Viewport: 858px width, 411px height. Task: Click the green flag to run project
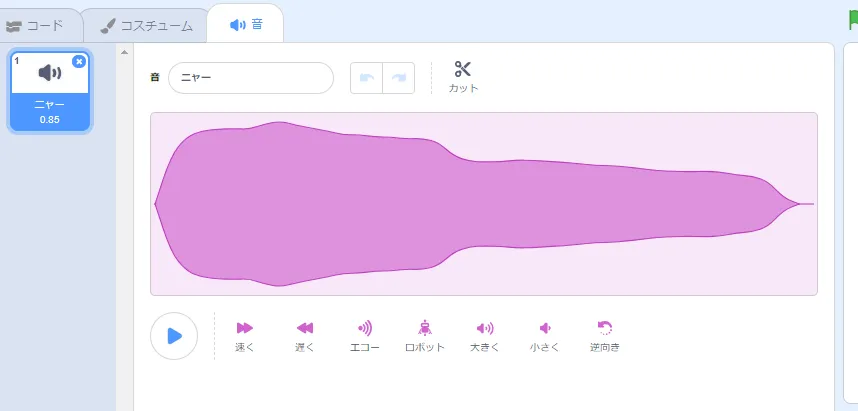854,20
